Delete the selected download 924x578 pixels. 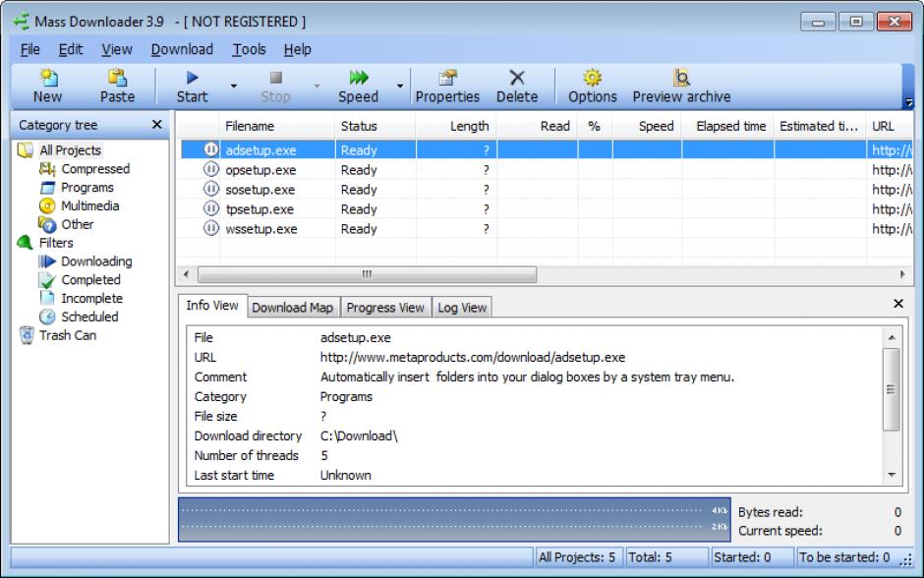[517, 78]
